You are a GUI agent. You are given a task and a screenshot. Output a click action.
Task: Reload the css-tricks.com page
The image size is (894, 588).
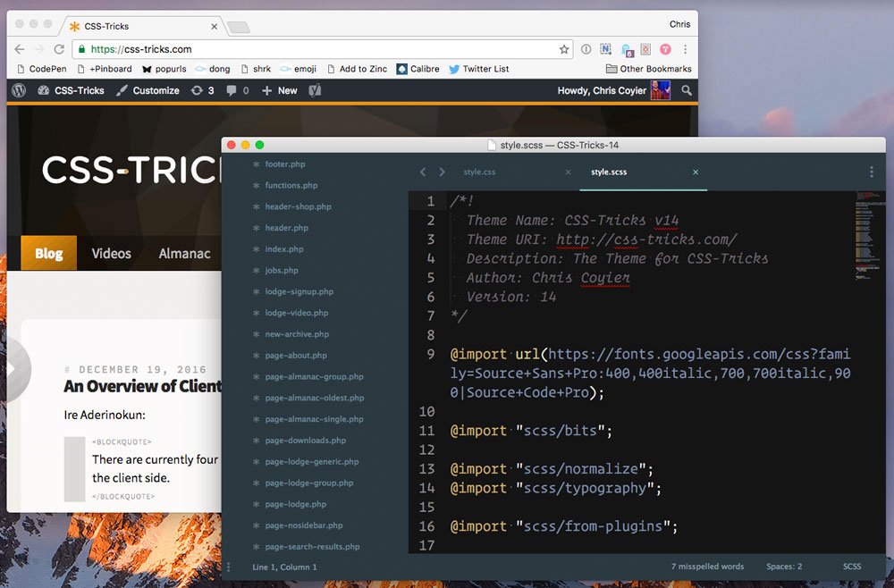click(x=59, y=49)
